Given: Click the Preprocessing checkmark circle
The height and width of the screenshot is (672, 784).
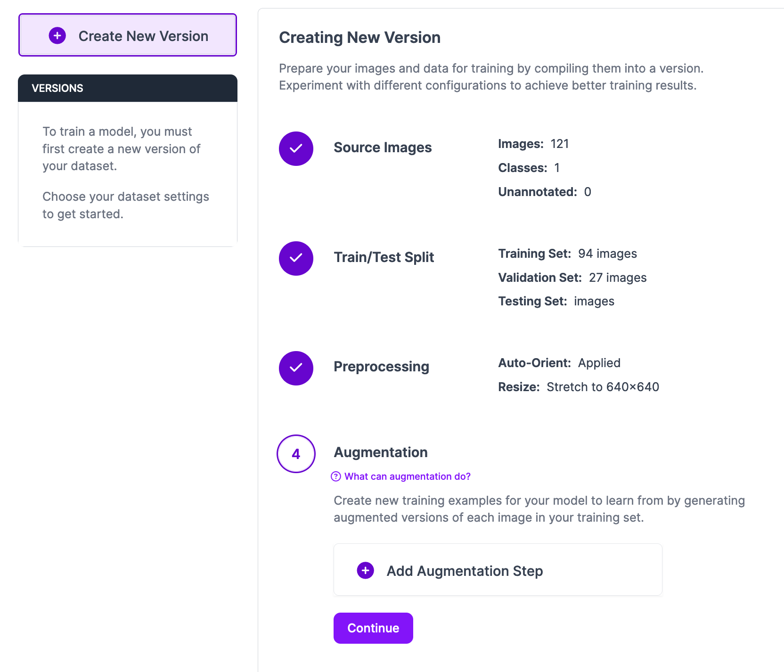Looking at the screenshot, I should 296,368.
